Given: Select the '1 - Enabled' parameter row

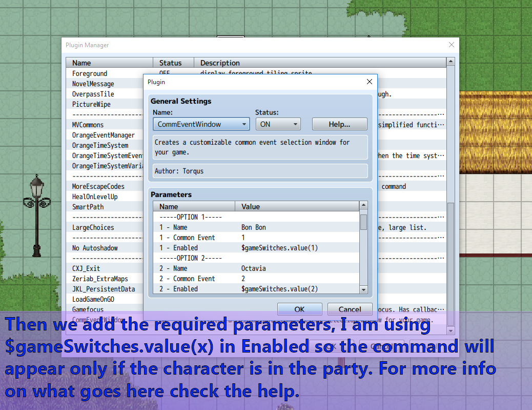Looking at the screenshot, I should pos(256,248).
